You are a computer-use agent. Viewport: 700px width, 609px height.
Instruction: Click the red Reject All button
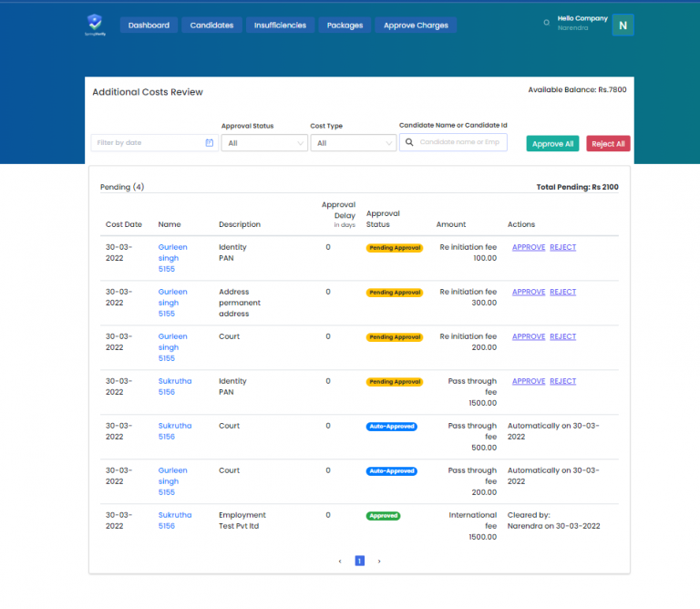608,144
